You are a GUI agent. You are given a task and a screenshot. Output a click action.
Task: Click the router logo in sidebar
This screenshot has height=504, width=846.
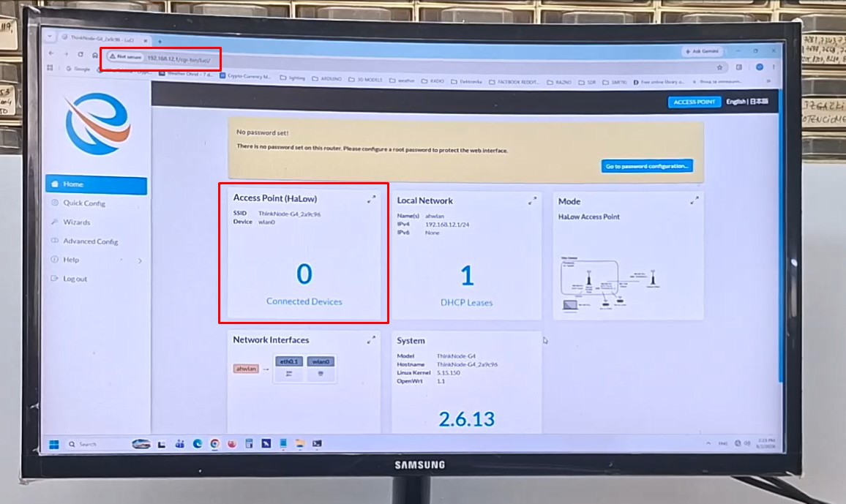coord(97,124)
